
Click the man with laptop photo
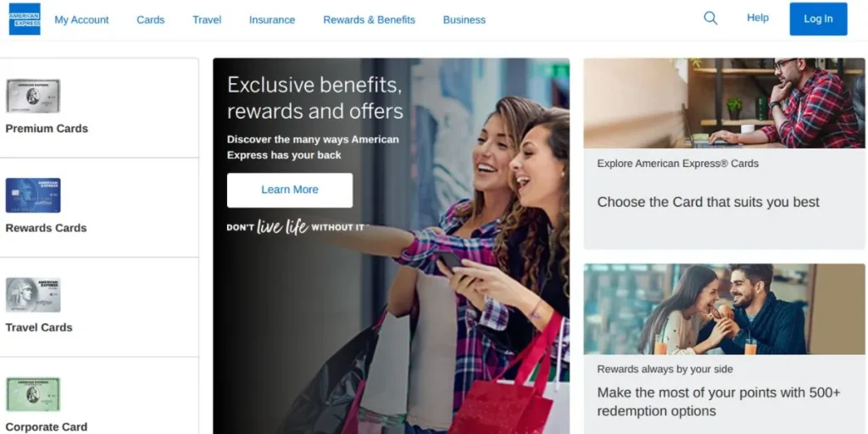point(724,103)
